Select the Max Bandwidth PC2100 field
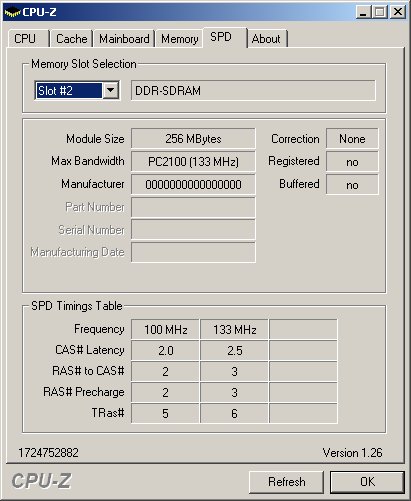The height and width of the screenshot is (501, 411). pyautogui.click(x=193, y=162)
